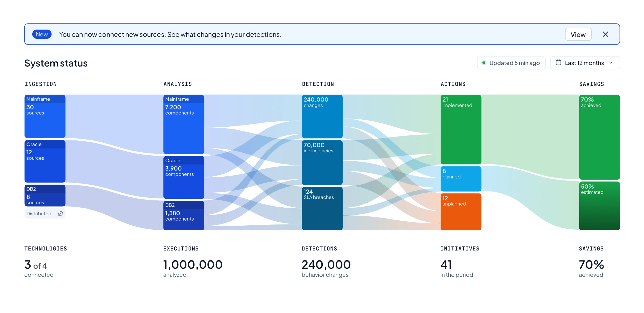Viewport: 644px width, 313px height.
Task: Click the Distributed label
Action: [39, 214]
